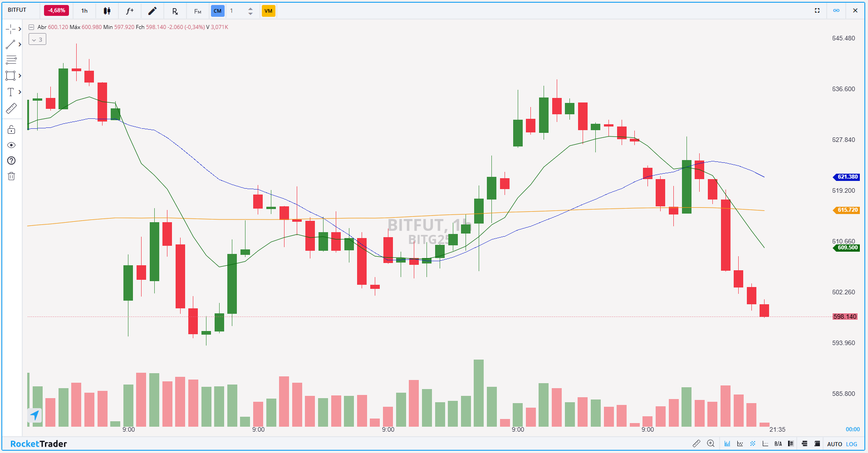Viewport: 868px width, 453px height.
Task: Open the candlestick chart type selector
Action: click(x=107, y=10)
